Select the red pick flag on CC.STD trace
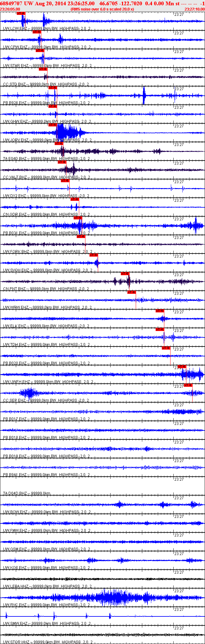Viewport: 205px width, 644px height. tap(43, 69)
